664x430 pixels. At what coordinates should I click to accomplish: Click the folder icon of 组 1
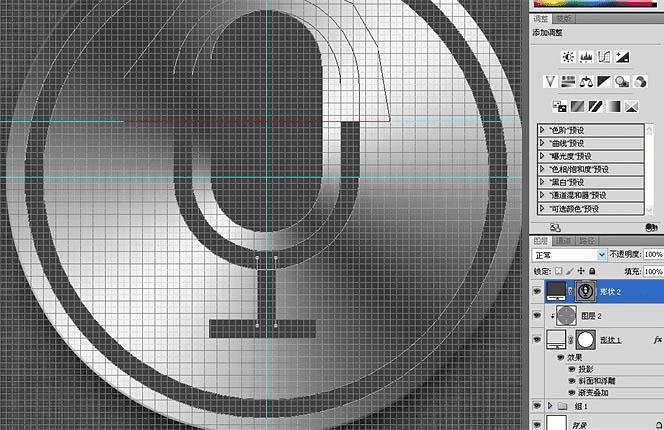[x=562, y=406]
